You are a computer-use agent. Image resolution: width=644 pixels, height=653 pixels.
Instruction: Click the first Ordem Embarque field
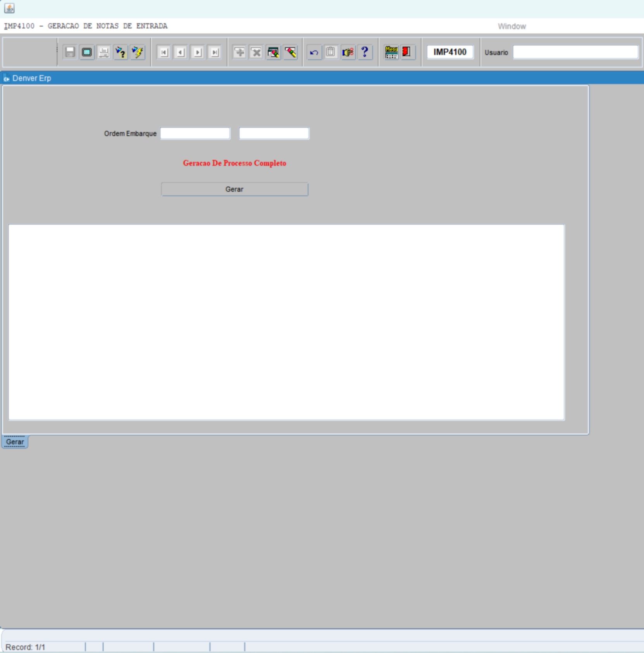pos(195,134)
